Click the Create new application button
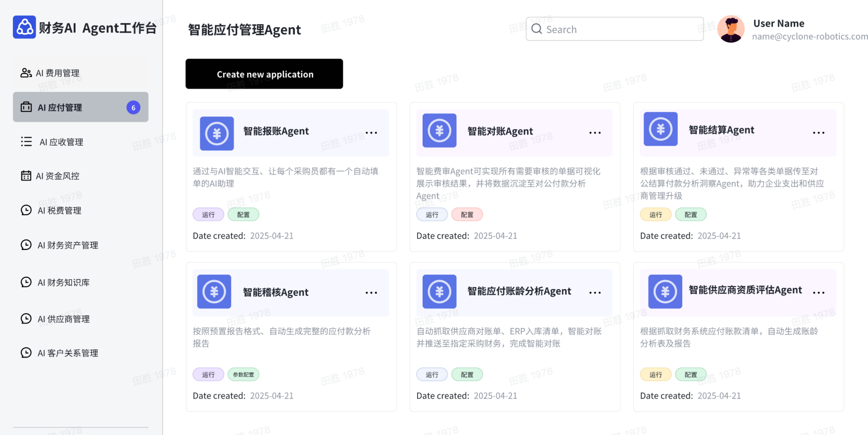 [x=264, y=74]
